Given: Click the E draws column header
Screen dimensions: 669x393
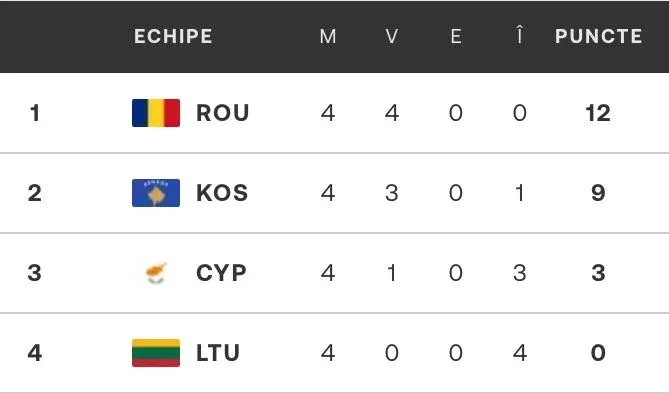Looking at the screenshot, I should 456,36.
